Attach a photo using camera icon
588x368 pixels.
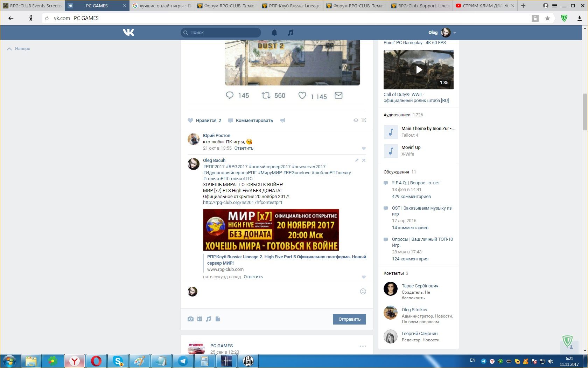tap(190, 319)
